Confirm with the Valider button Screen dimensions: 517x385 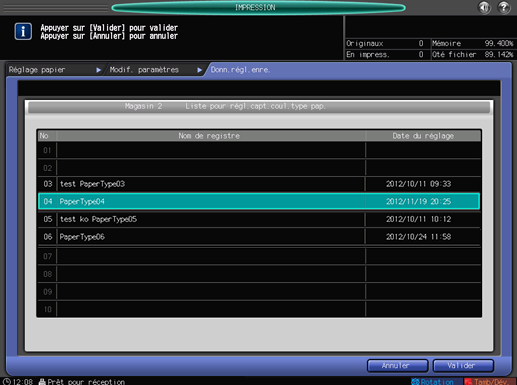(x=463, y=366)
